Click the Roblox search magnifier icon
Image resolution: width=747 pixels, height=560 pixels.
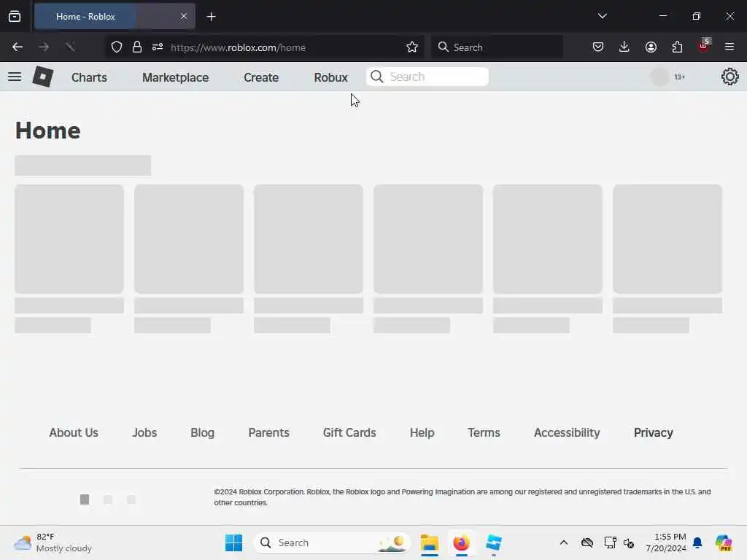(377, 77)
